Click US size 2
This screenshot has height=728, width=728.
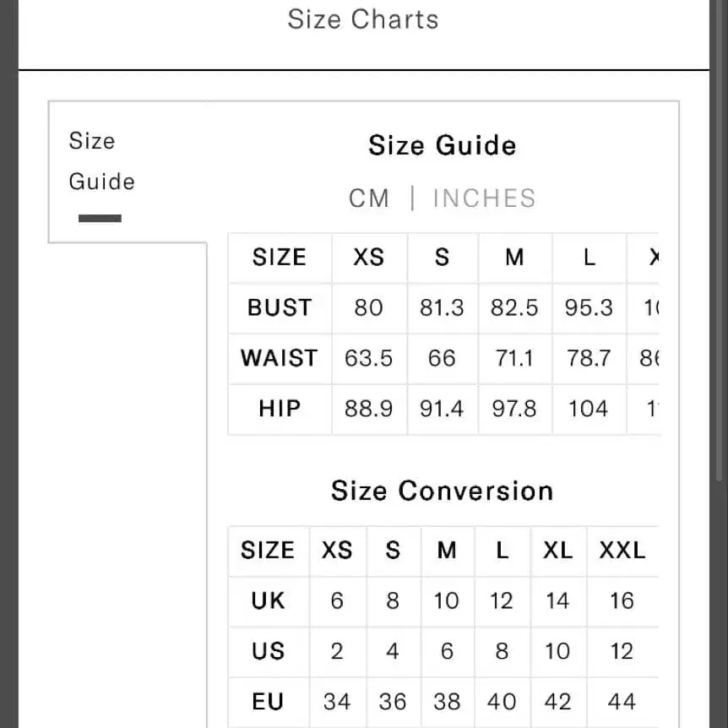pyautogui.click(x=337, y=651)
